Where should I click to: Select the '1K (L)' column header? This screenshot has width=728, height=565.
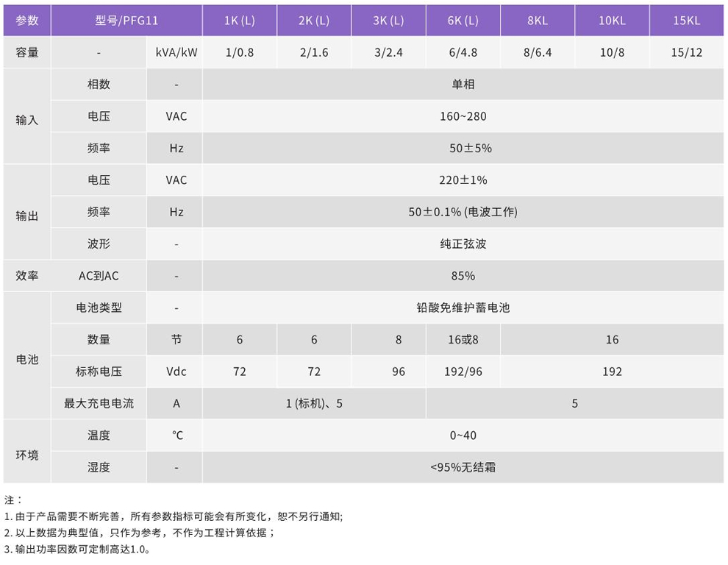(x=240, y=21)
